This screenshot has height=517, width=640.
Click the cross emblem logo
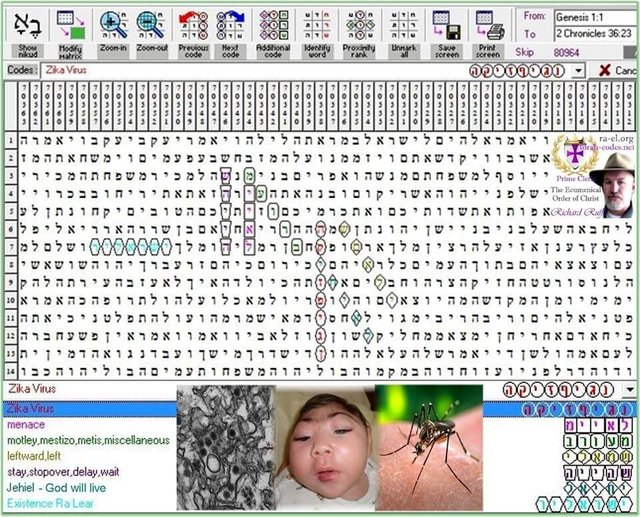[573, 155]
